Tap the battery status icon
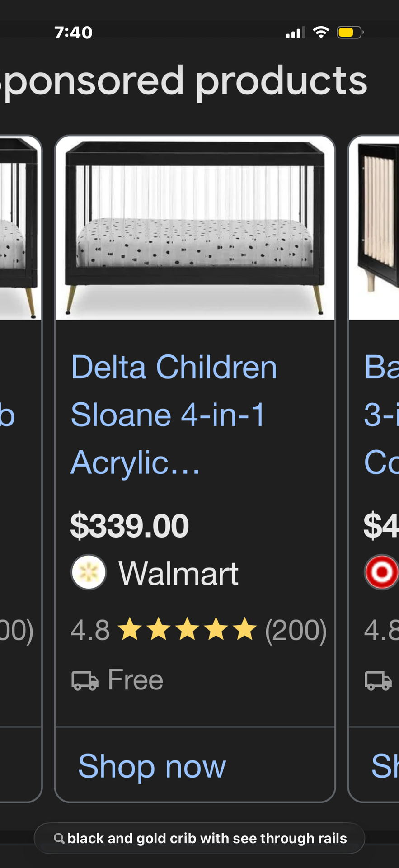Screen dimensions: 399x868 click(x=350, y=33)
